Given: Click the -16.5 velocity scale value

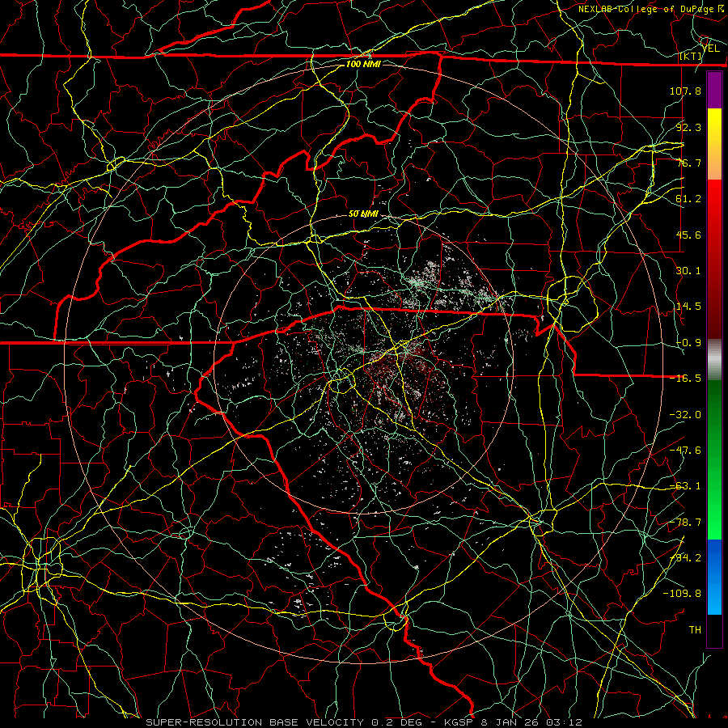Looking at the screenshot, I should tap(685, 379).
